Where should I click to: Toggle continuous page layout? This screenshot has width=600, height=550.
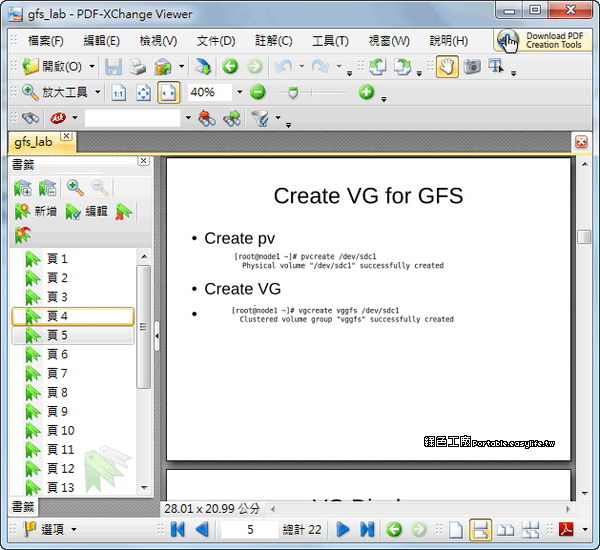(480, 530)
